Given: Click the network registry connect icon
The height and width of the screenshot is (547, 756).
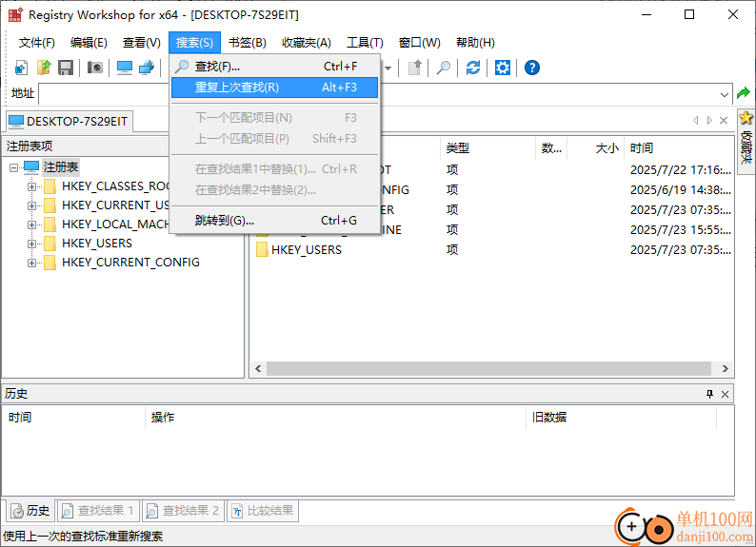Looking at the screenshot, I should tap(147, 68).
